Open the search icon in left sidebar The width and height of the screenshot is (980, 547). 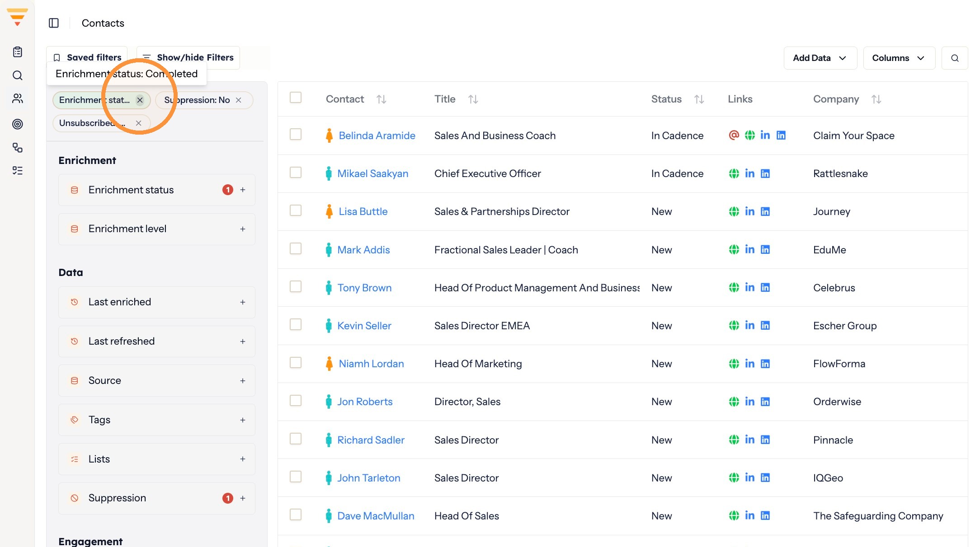click(18, 75)
